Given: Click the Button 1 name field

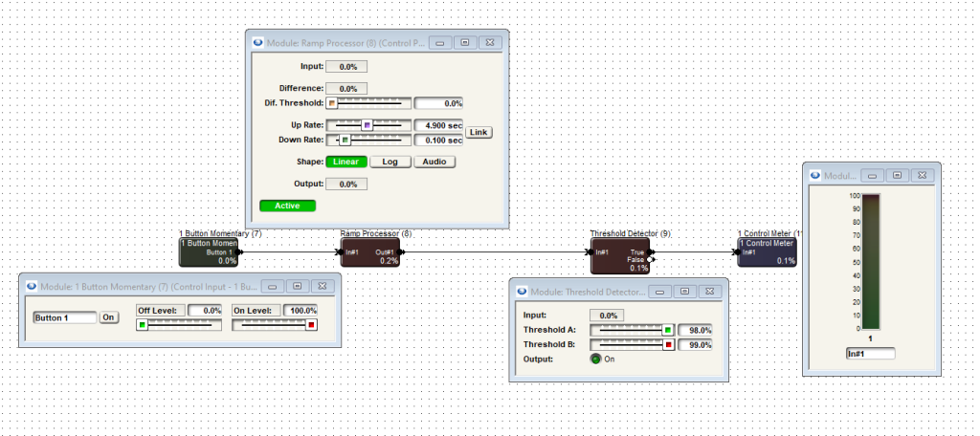Looking at the screenshot, I should [64, 317].
